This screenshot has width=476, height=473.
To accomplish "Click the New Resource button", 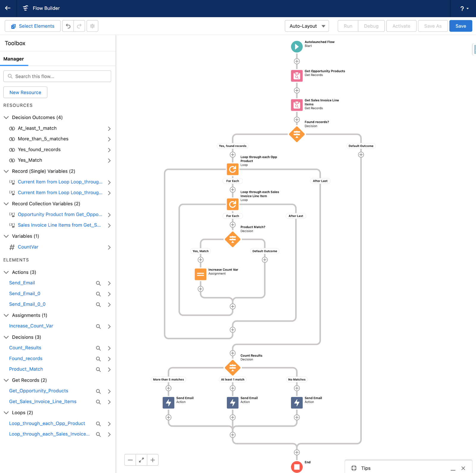I will pyautogui.click(x=25, y=92).
